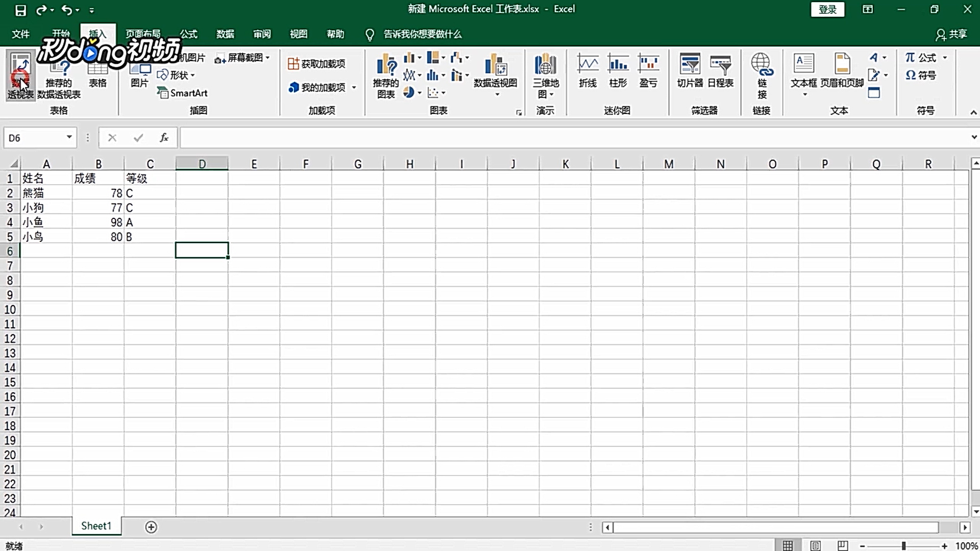Switch to Page Layout view in status bar

[x=815, y=545]
